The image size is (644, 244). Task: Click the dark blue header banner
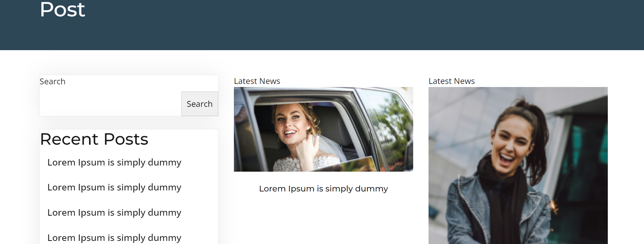[341, 27]
